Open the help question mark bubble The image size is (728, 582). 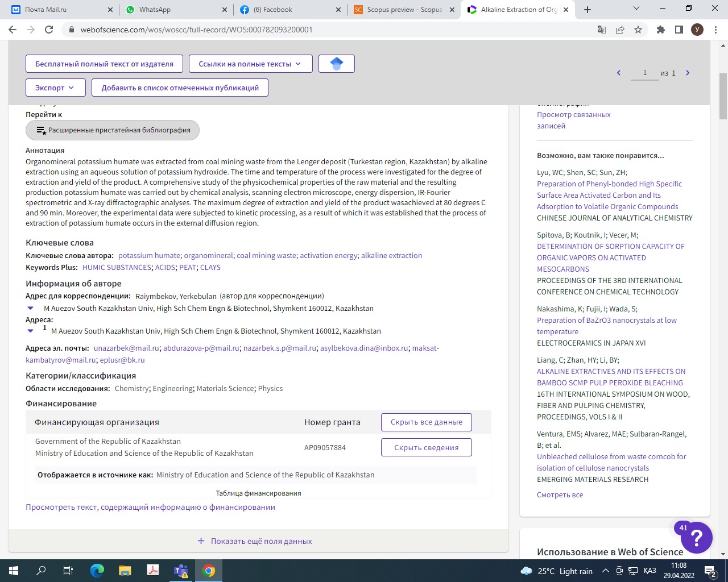(x=696, y=537)
